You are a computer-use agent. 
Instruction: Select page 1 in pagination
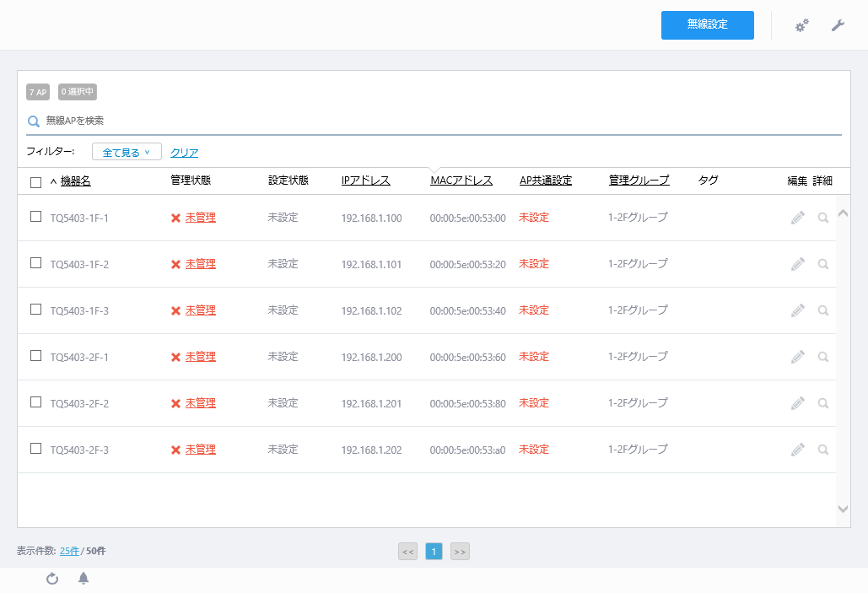(434, 552)
